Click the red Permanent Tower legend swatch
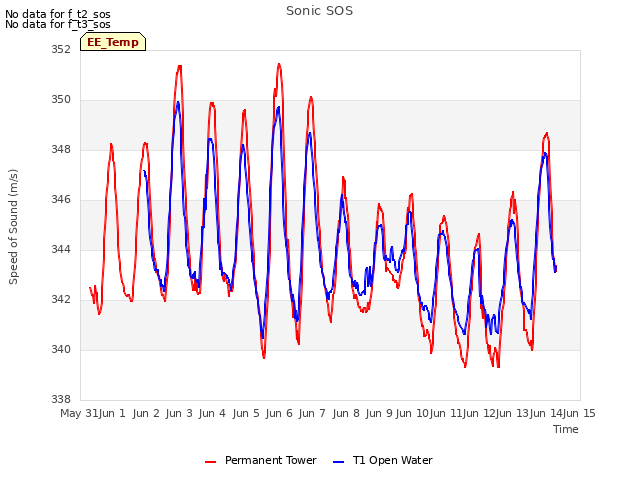The image size is (640, 480). (x=211, y=462)
